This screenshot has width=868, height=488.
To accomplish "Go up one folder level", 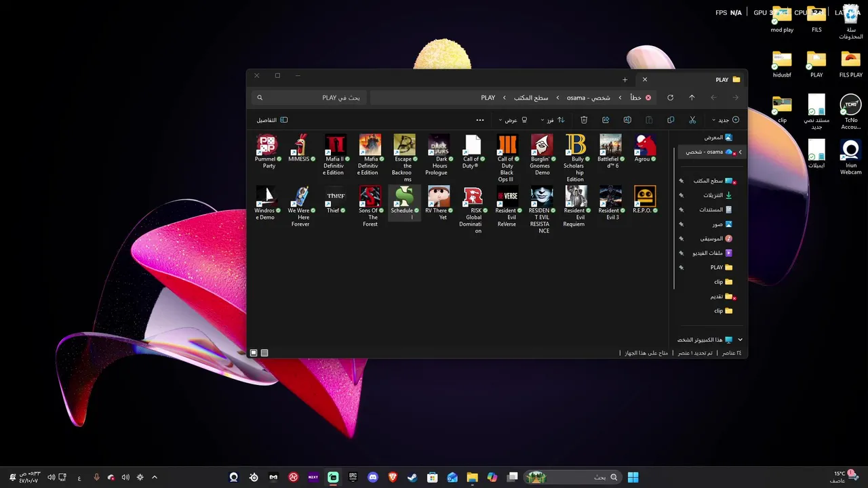I will [x=692, y=98].
